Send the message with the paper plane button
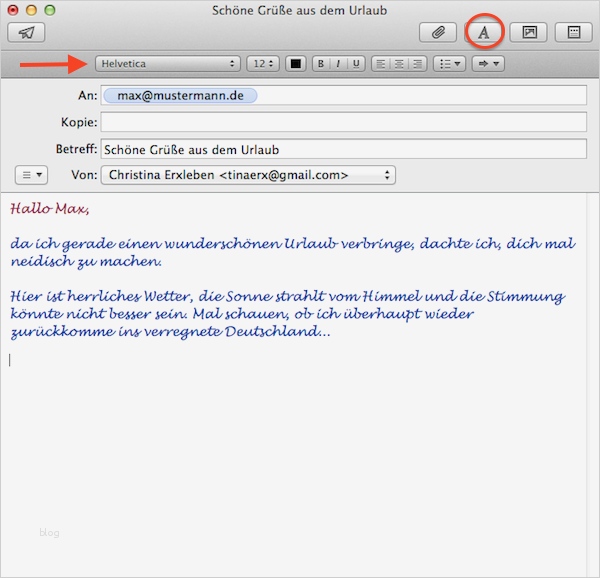 pyautogui.click(x=26, y=33)
